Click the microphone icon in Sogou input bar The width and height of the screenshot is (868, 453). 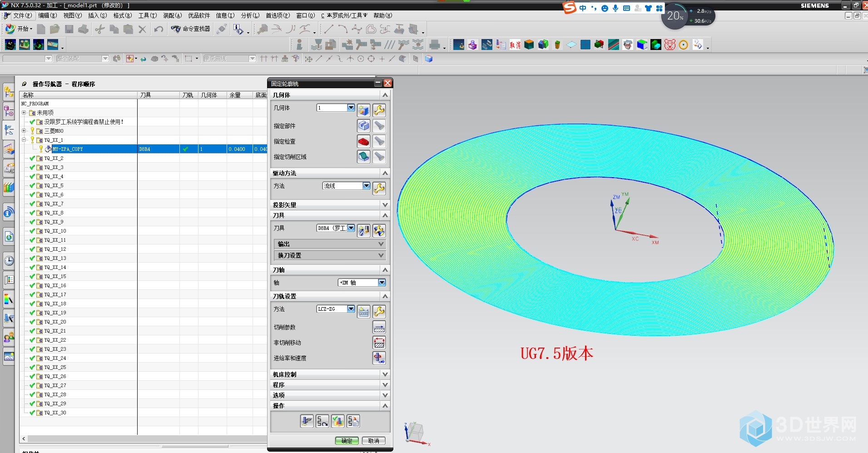615,8
